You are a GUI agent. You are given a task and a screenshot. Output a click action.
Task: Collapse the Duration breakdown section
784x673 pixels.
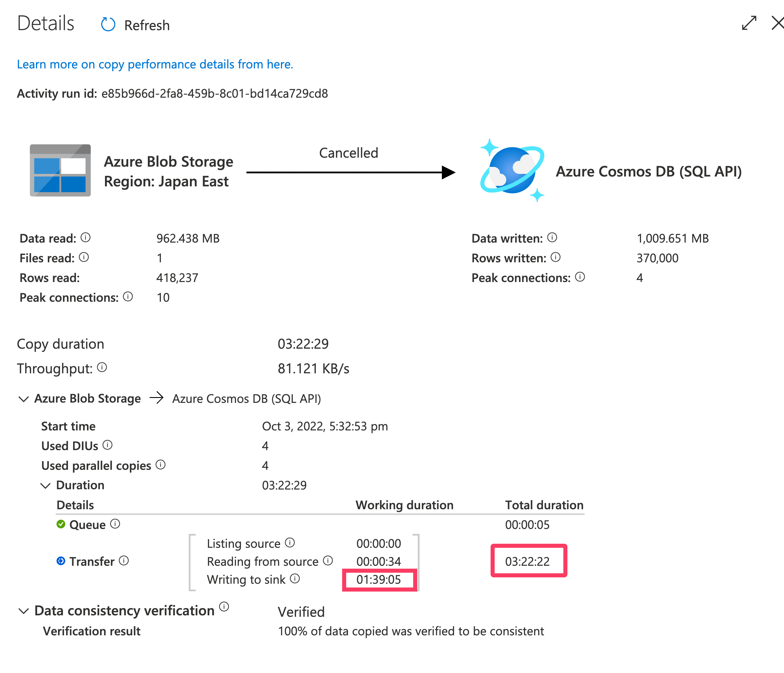coord(46,485)
